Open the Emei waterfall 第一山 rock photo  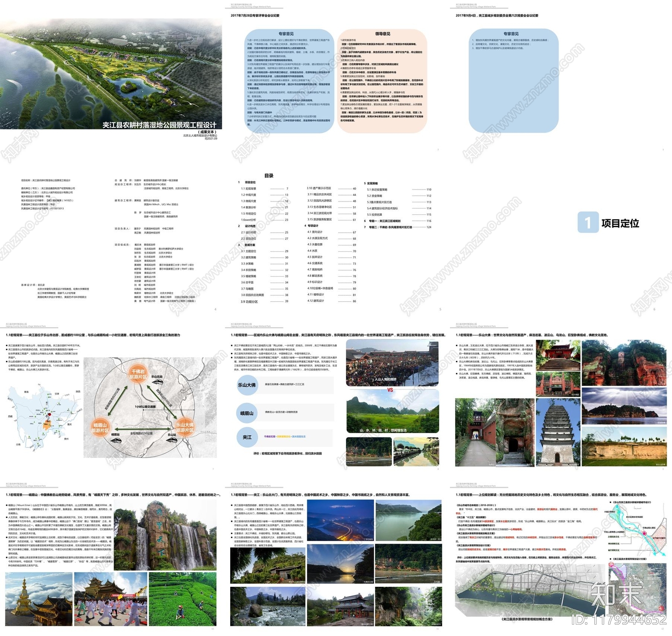pos(165,535)
